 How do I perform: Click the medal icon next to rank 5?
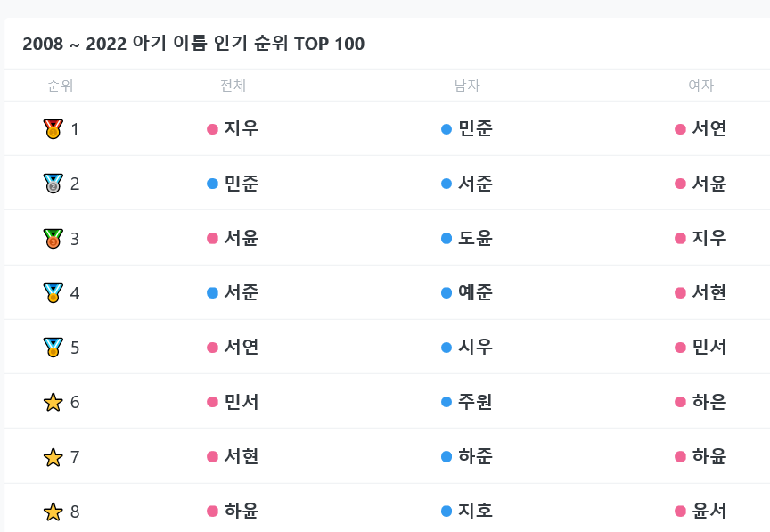click(53, 348)
